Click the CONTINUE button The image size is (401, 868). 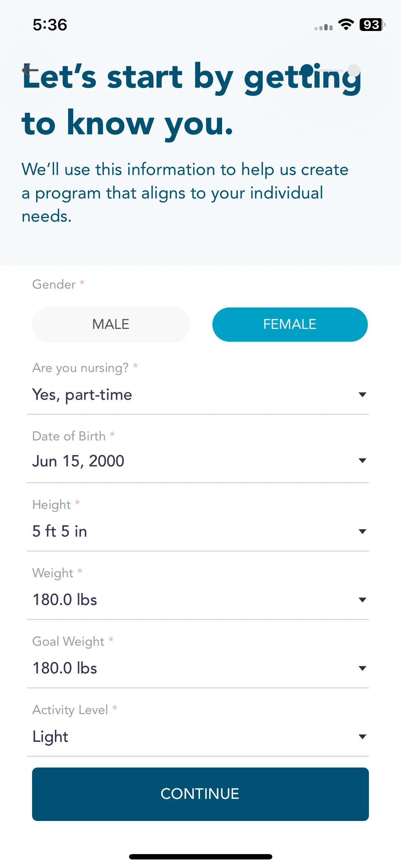pos(200,794)
